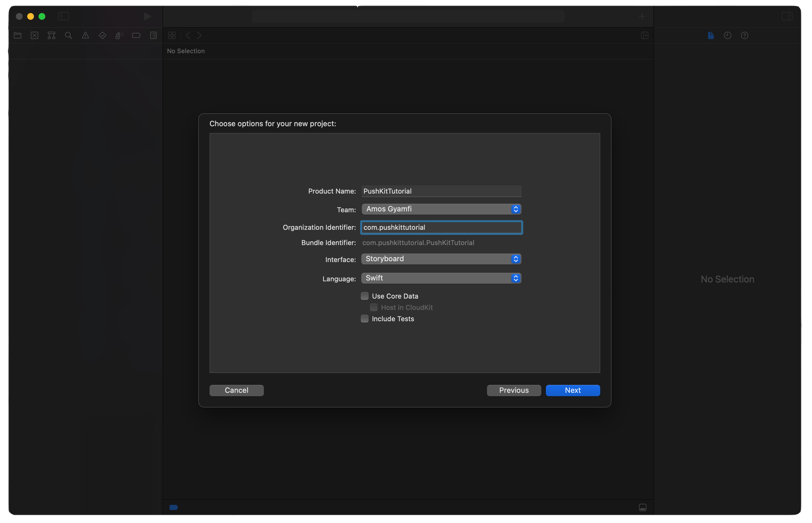
Task: Show the History inspector clock icon
Action: pyautogui.click(x=727, y=35)
